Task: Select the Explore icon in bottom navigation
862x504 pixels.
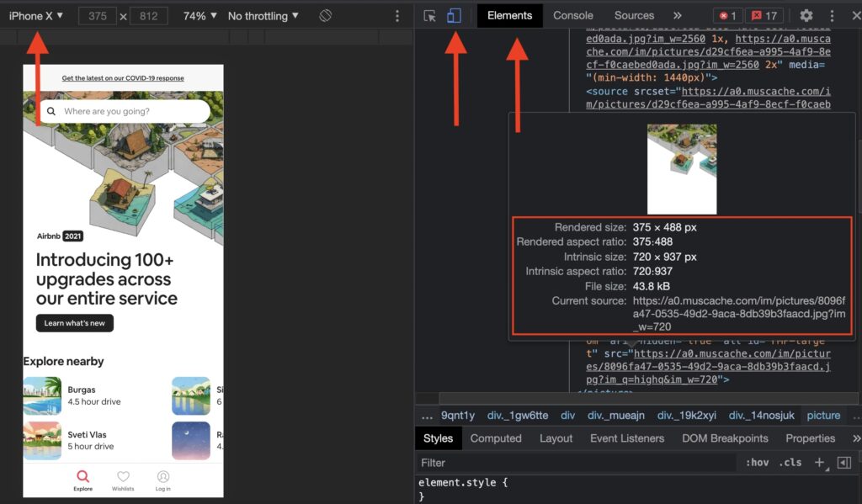Action: 82,478
